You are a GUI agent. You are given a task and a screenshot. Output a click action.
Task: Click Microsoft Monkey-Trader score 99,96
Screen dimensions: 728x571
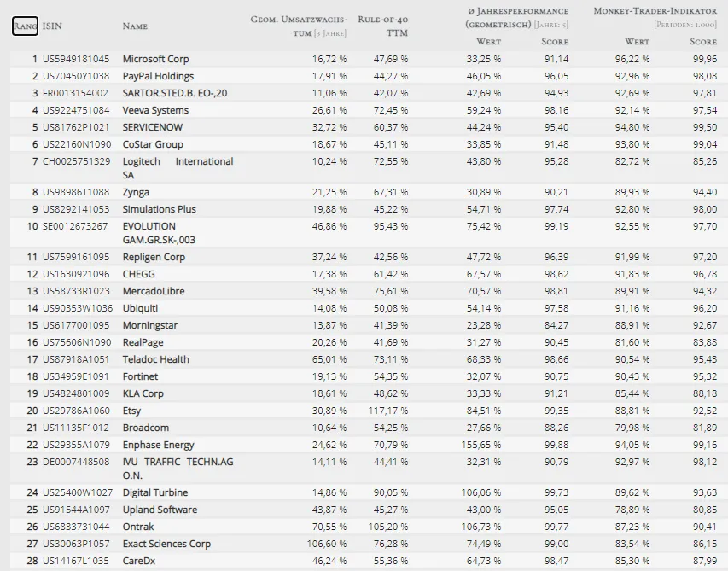tap(705, 59)
